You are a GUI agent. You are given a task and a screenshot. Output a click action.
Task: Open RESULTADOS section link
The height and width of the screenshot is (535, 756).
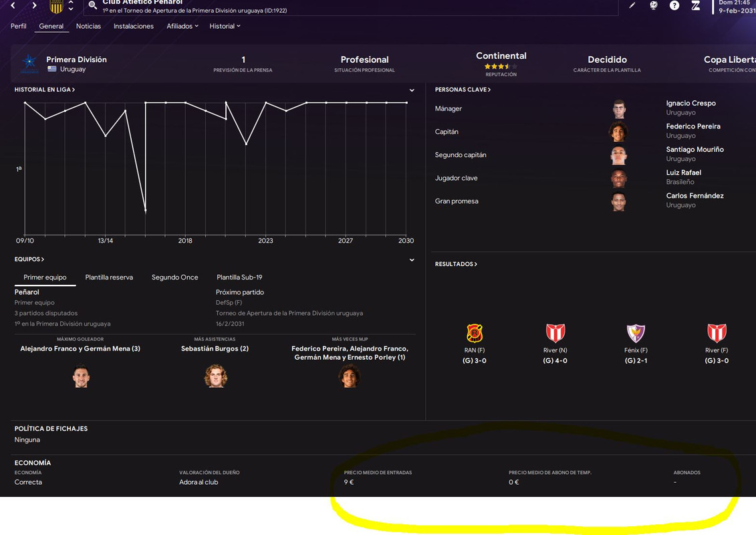(456, 264)
